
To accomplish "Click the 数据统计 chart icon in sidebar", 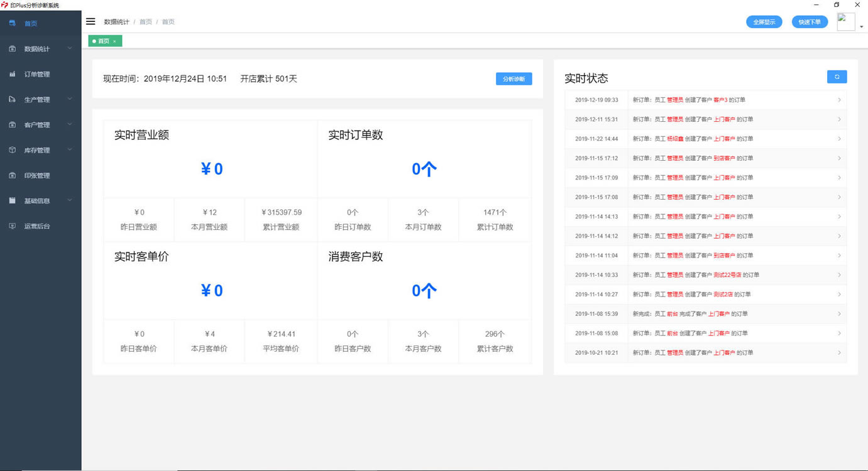I will click(11, 48).
